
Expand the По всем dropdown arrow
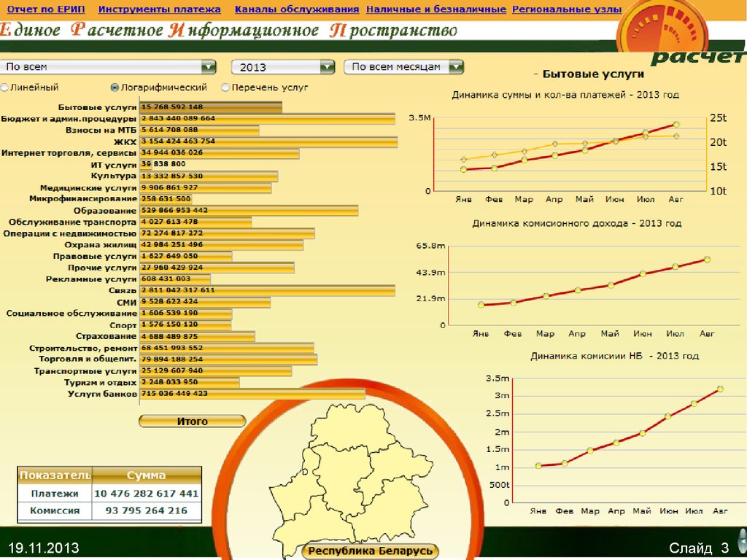(209, 67)
